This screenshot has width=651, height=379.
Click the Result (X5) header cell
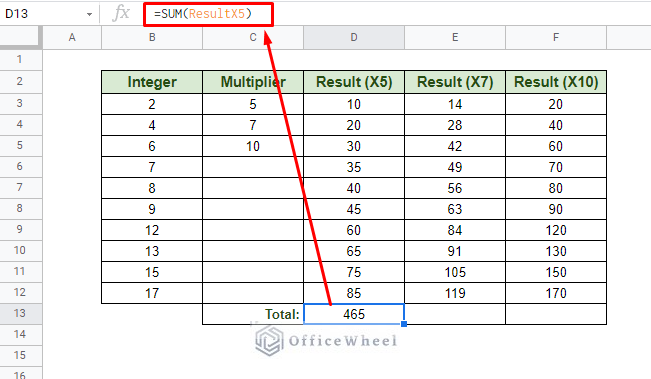click(354, 82)
